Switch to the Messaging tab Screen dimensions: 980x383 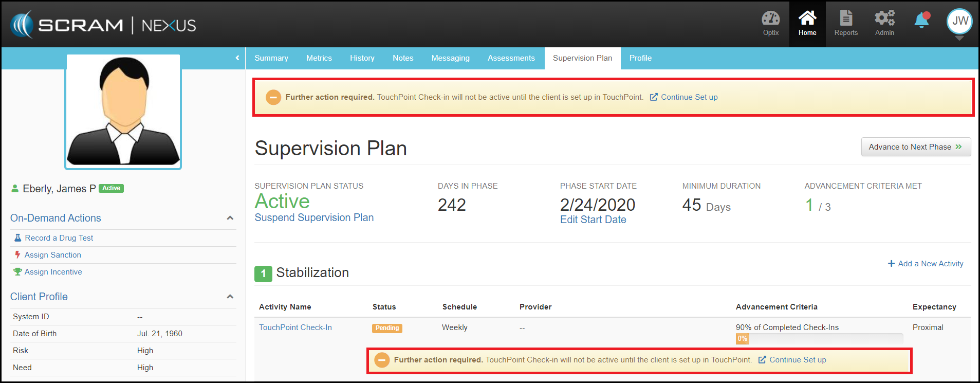point(450,58)
